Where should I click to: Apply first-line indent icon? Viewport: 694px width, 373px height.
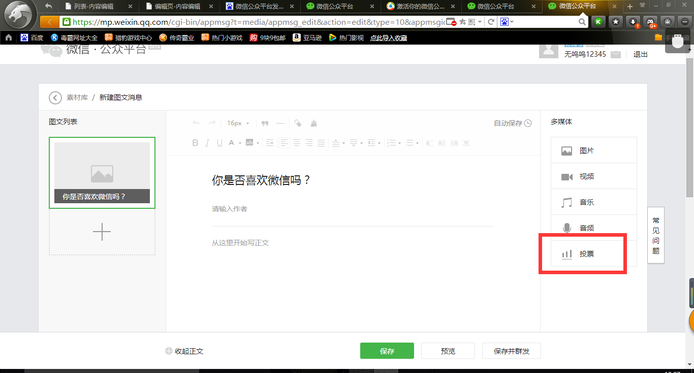point(270,143)
